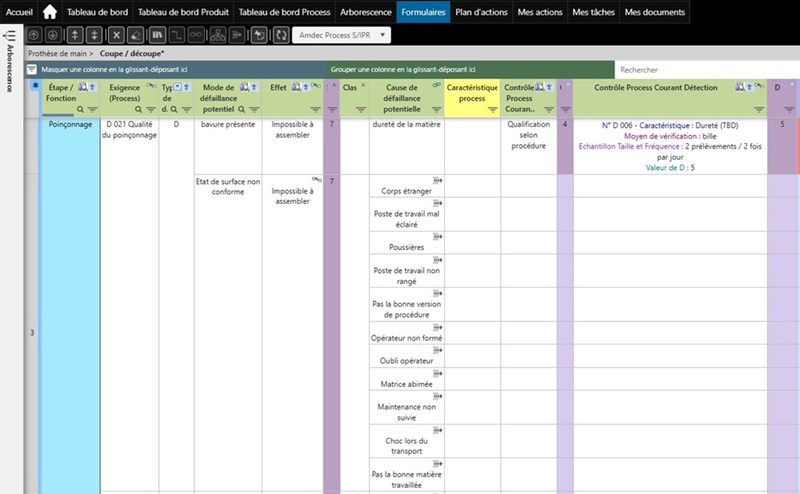Click the undo restore toolbar icon
This screenshot has width=800, height=494.
coord(259,35)
